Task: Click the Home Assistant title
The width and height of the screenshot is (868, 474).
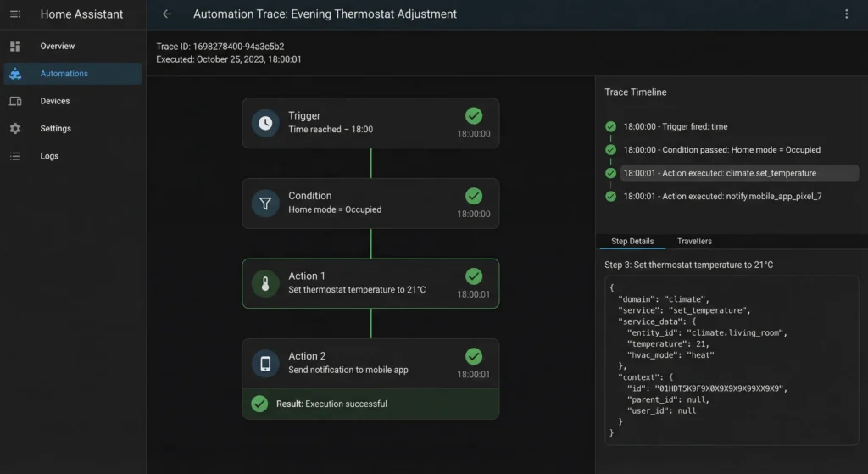Action: 81,14
